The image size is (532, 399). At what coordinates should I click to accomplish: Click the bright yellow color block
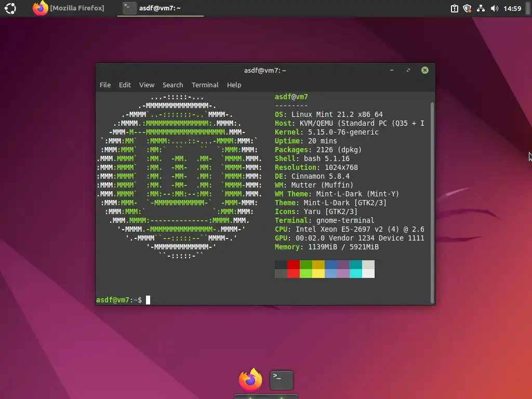[318, 273]
